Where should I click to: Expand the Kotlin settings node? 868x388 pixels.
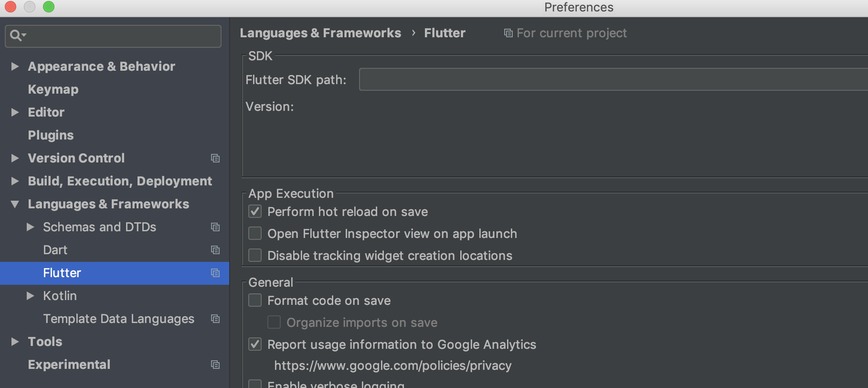point(31,296)
